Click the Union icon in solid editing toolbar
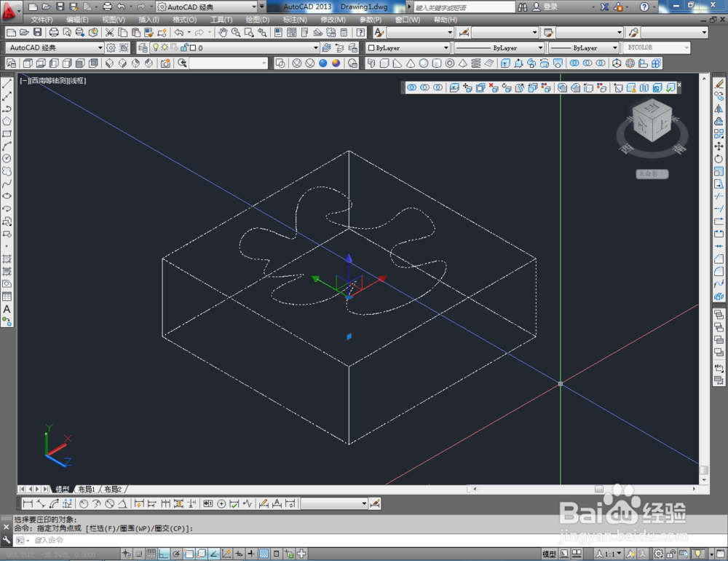The height and width of the screenshot is (561, 728). point(411,87)
